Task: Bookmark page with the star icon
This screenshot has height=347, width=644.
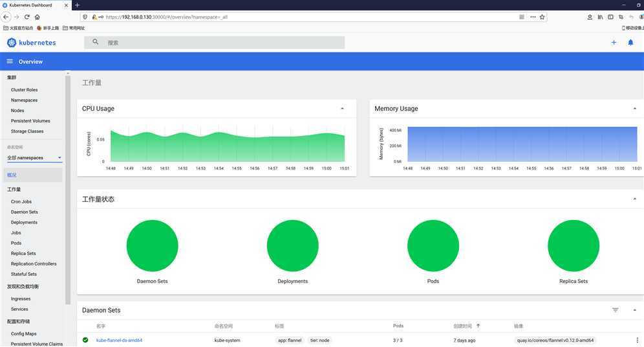Action: 542,17
